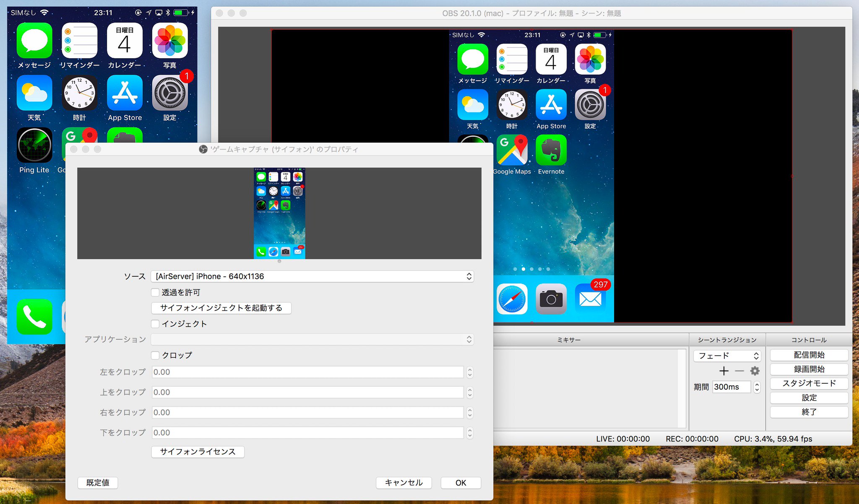Viewport: 859px width, 504px height.
Task: Click Weather icon in OBS preview
Action: [473, 104]
